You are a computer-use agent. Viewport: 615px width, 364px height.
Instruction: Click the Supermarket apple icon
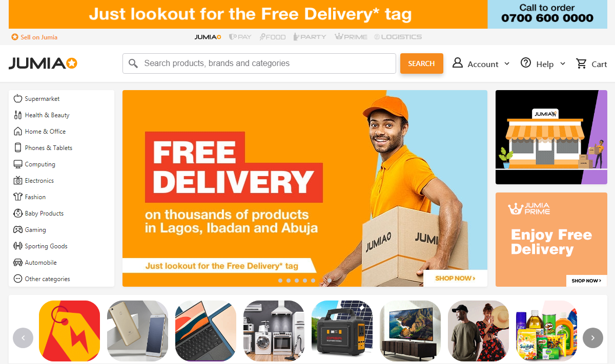(18, 98)
